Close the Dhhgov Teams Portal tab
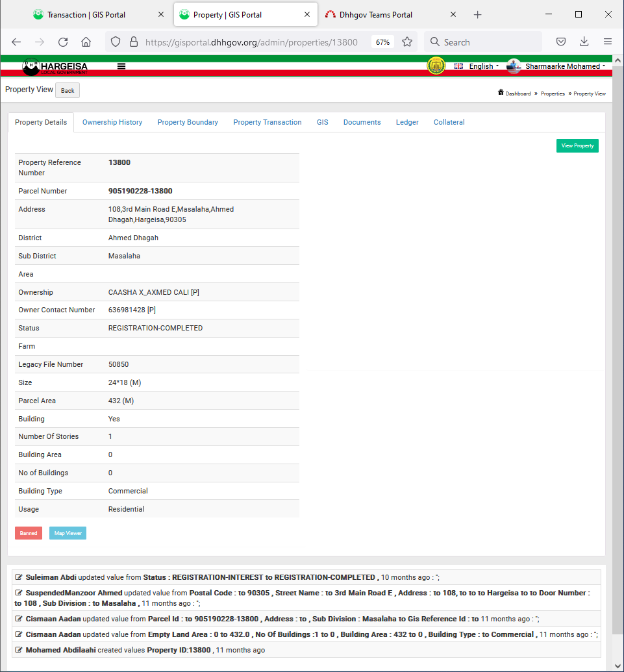624x672 pixels. [453, 14]
